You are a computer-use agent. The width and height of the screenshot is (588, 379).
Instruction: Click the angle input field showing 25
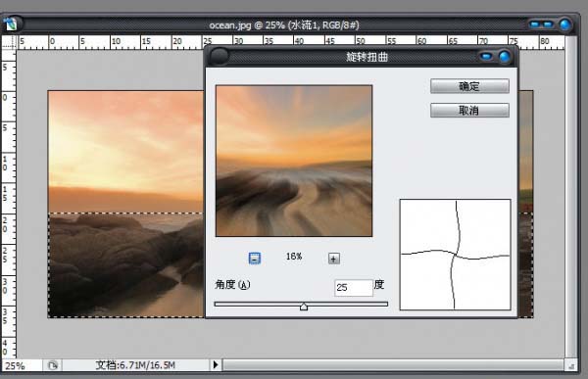click(354, 288)
